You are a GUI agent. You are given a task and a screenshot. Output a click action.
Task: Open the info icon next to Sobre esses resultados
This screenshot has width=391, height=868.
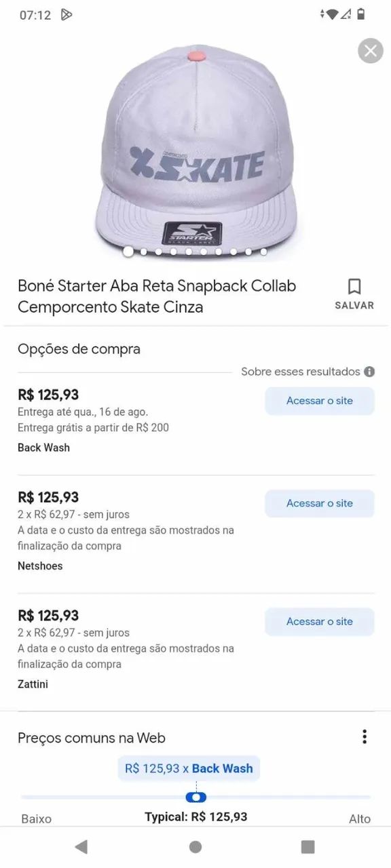pyautogui.click(x=369, y=372)
